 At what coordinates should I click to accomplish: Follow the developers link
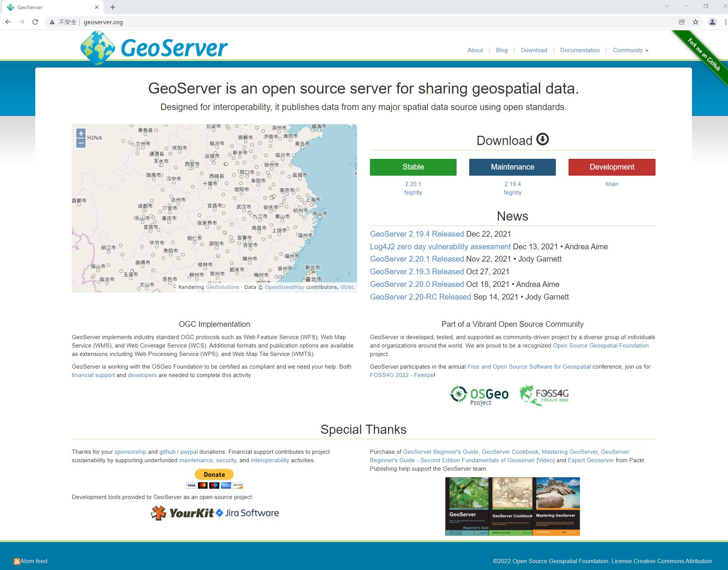pos(142,375)
